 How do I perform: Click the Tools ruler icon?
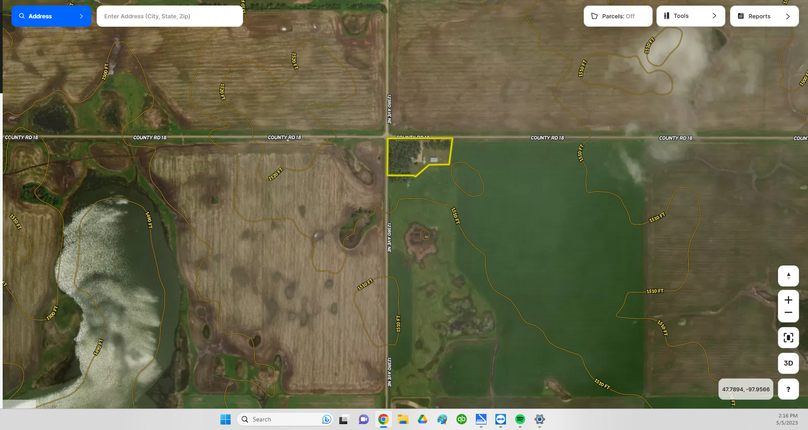click(x=666, y=16)
